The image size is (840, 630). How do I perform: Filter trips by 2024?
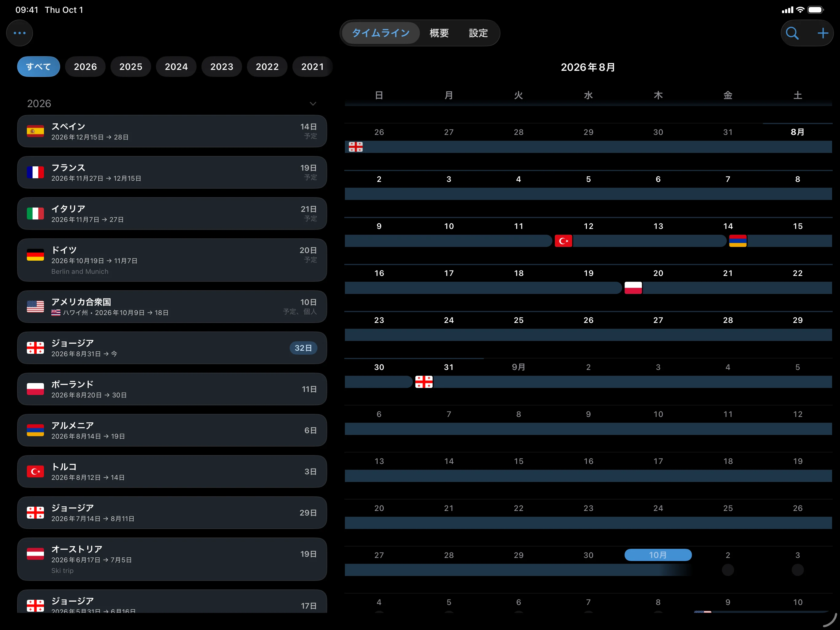point(176,67)
